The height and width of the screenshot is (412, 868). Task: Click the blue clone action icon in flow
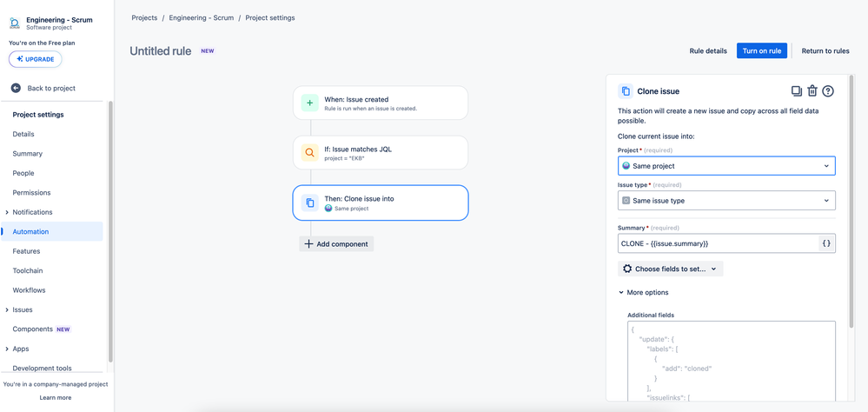tap(310, 203)
